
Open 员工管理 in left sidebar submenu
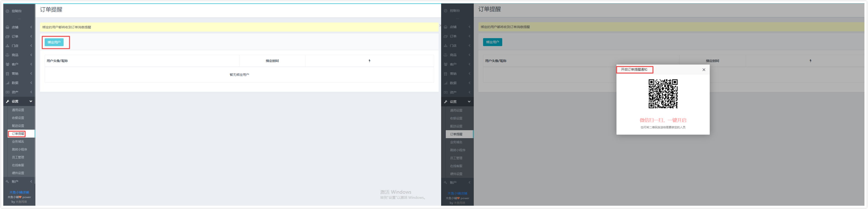pyautogui.click(x=18, y=158)
